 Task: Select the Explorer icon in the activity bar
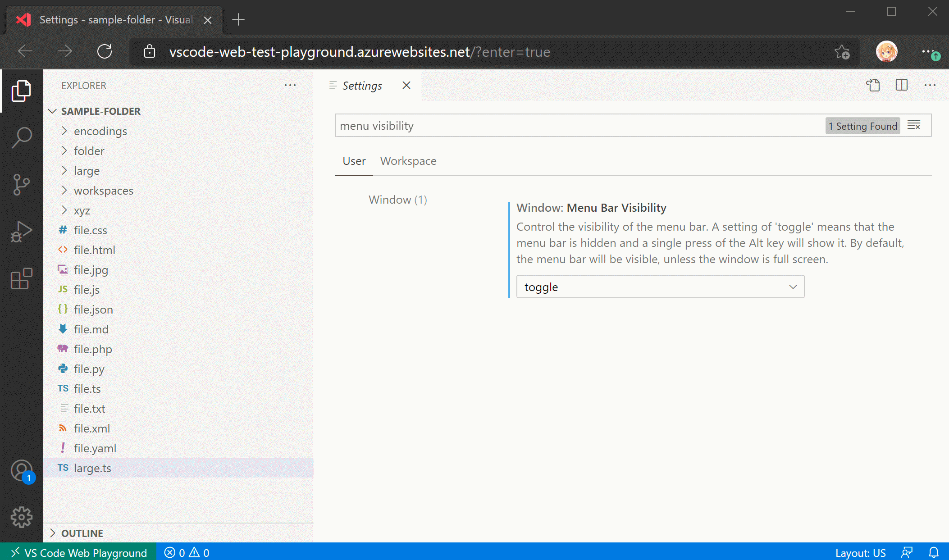point(21,90)
